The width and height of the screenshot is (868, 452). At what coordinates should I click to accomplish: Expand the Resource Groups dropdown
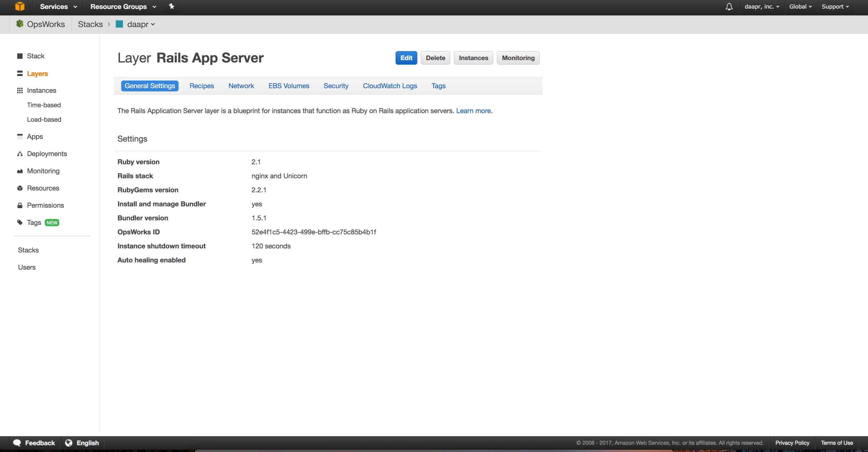(123, 7)
